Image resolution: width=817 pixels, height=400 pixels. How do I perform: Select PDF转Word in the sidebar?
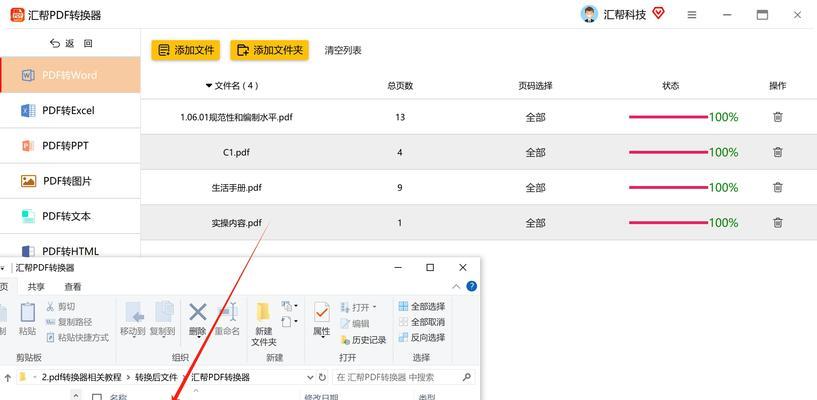[x=70, y=75]
